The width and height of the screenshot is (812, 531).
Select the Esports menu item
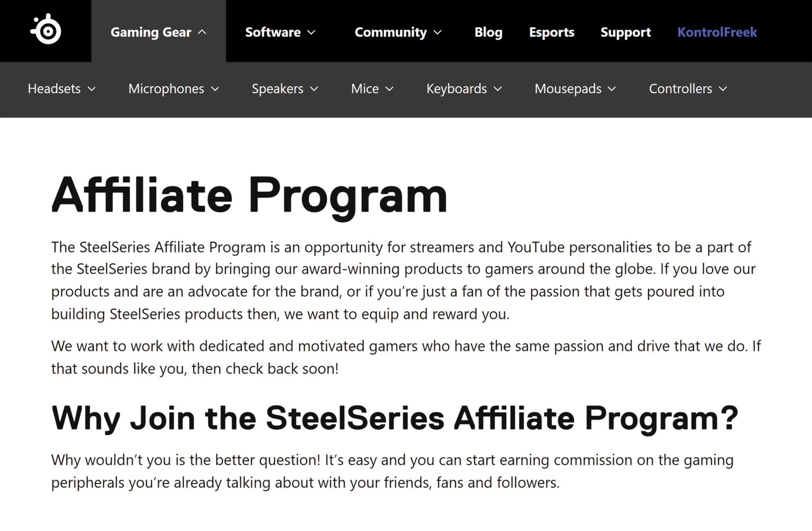[551, 32]
